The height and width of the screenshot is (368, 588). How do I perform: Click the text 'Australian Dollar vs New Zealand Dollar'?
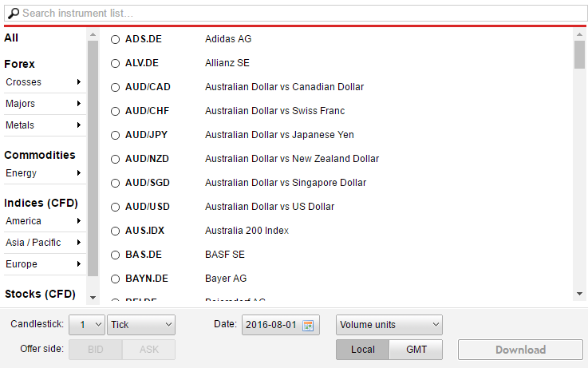click(292, 159)
